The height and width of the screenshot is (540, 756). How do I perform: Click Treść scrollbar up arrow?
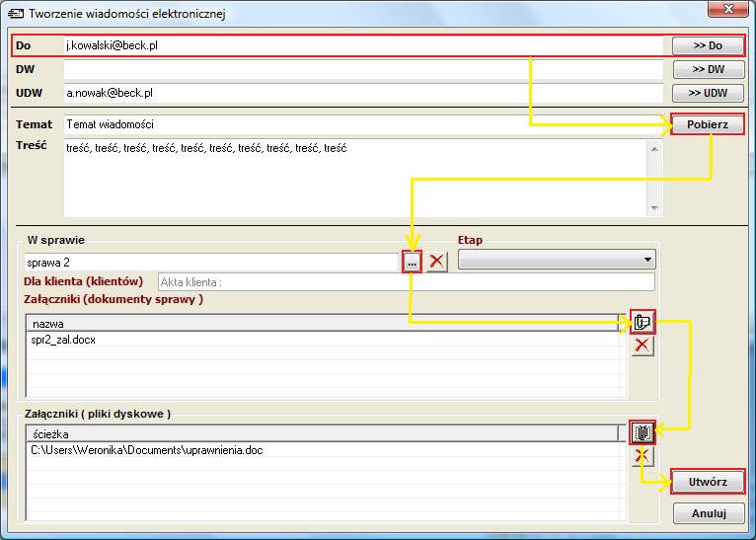pyautogui.click(x=654, y=149)
